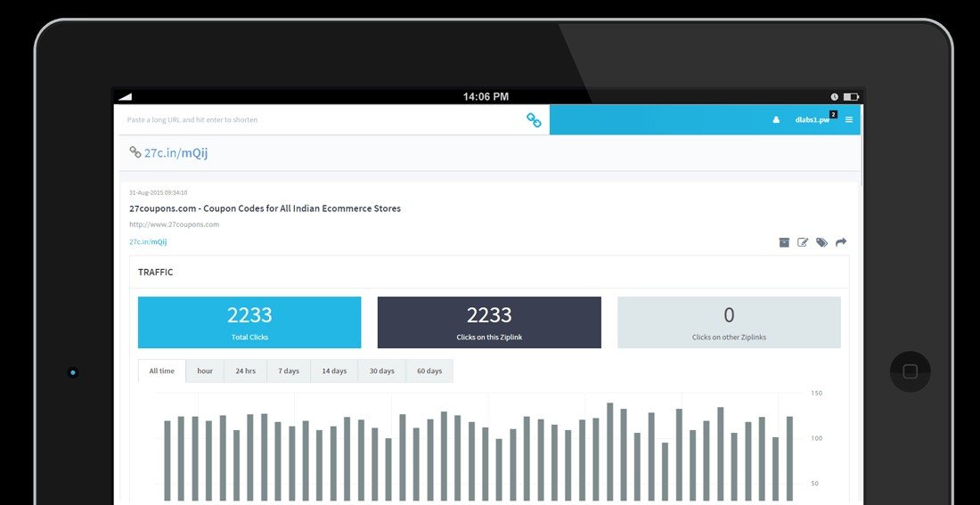Open the hamburger menu icon
Image resolution: width=980 pixels, height=505 pixels.
[x=849, y=120]
